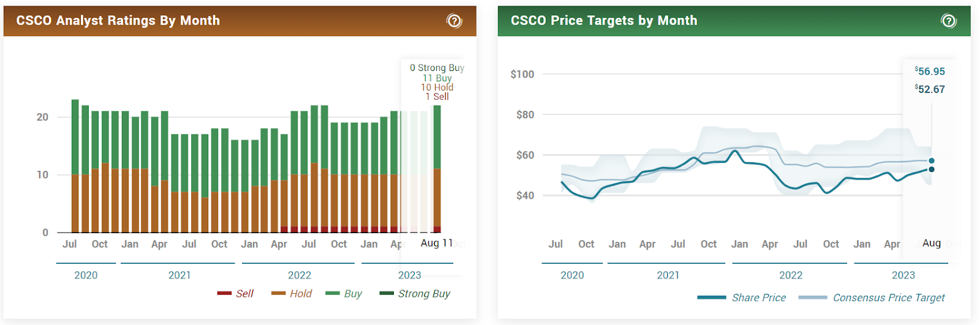This screenshot has width=980, height=325.
Task: Click the $40 y-axis label
Action: tap(525, 196)
